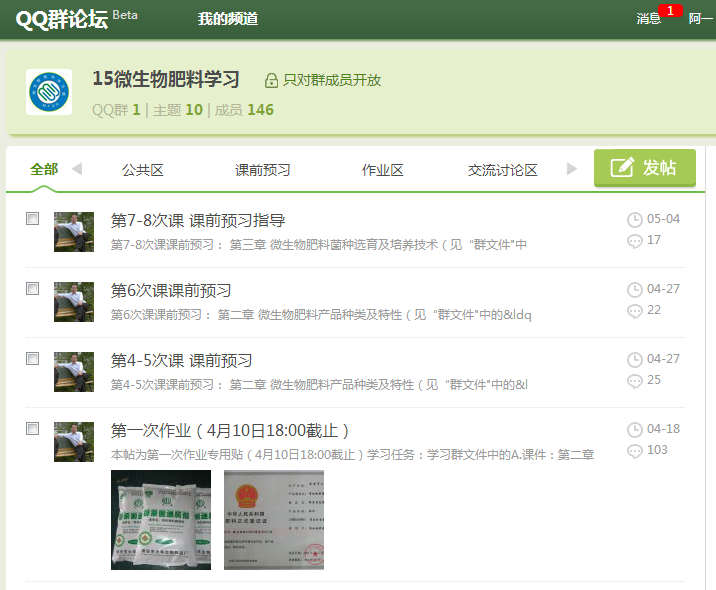Open author avatar of 第6次课课前预习 post
This screenshot has width=716, height=590.
(73, 302)
